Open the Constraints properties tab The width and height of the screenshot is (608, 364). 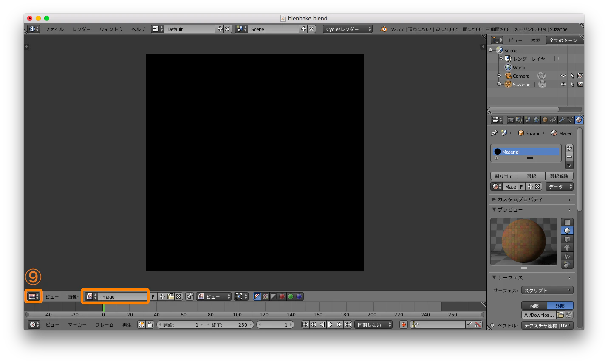tap(553, 120)
